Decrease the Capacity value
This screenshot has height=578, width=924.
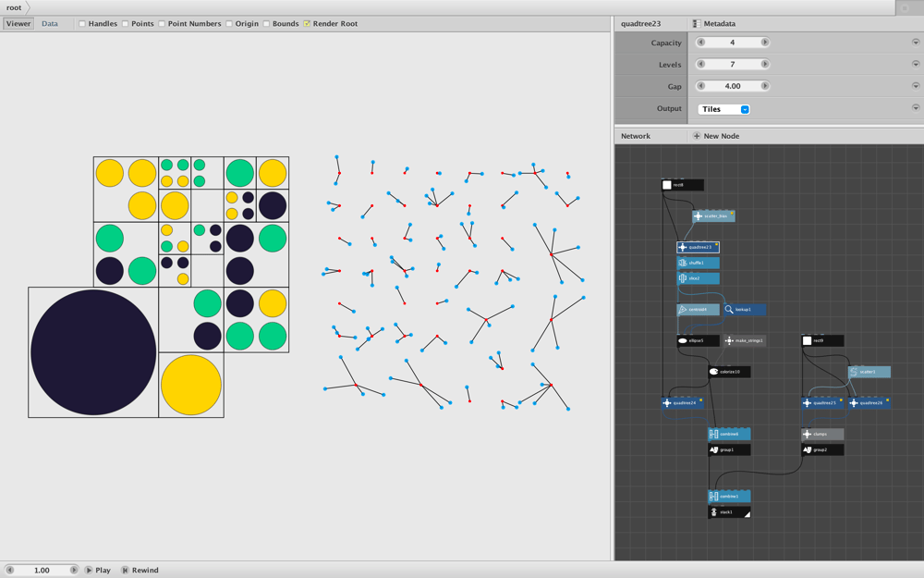coord(700,43)
